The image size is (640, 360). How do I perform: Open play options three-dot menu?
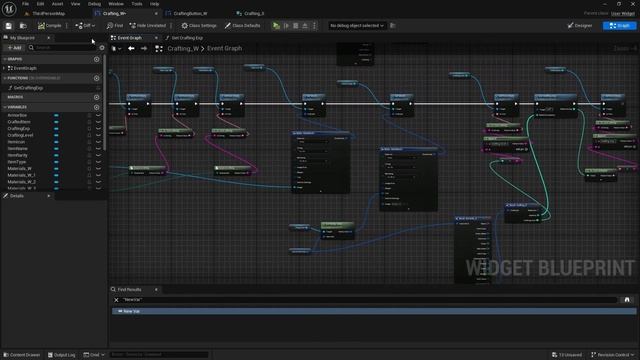(x=314, y=26)
